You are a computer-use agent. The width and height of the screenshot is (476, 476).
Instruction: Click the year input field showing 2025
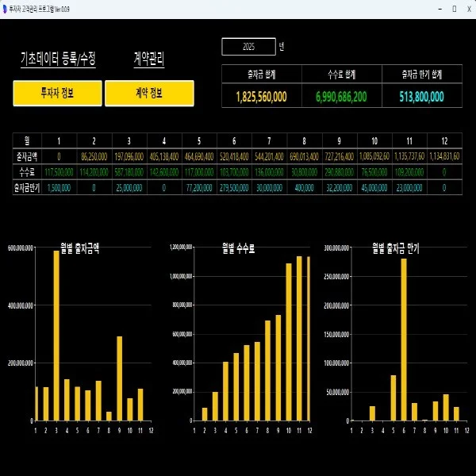click(248, 47)
